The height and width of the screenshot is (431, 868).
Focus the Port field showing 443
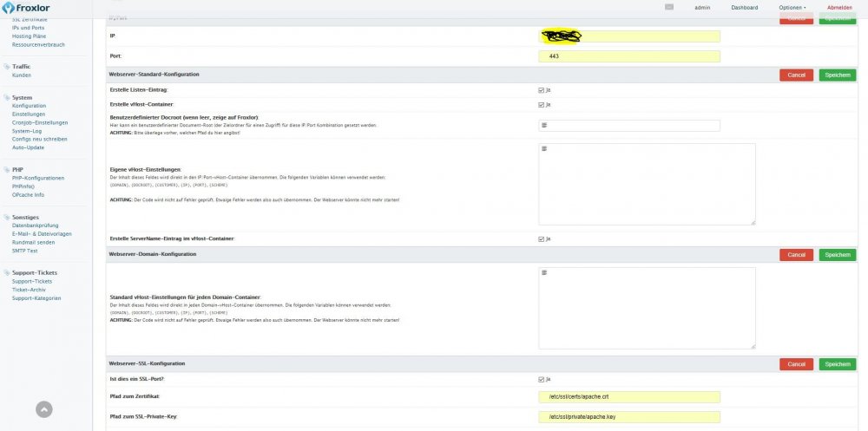628,56
